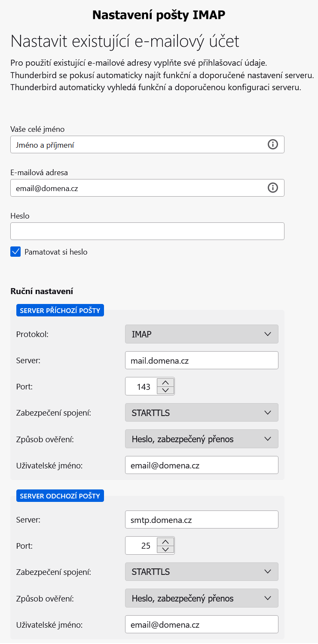The image size is (318, 644).
Task: Decrease incoming port 143 with down arrow
Action: pyautogui.click(x=166, y=390)
